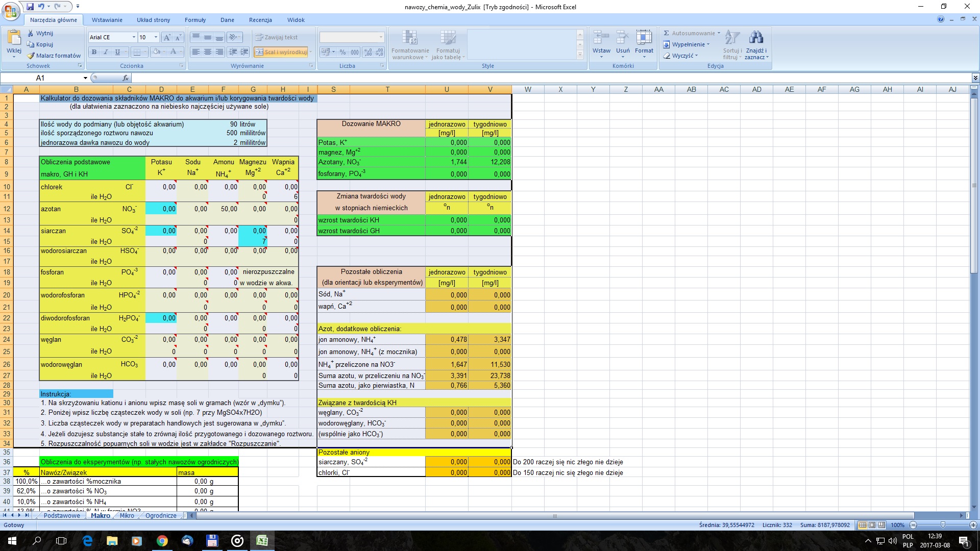The image size is (980, 551).
Task: Click the Kopiuj copy button
Action: pos(40,44)
